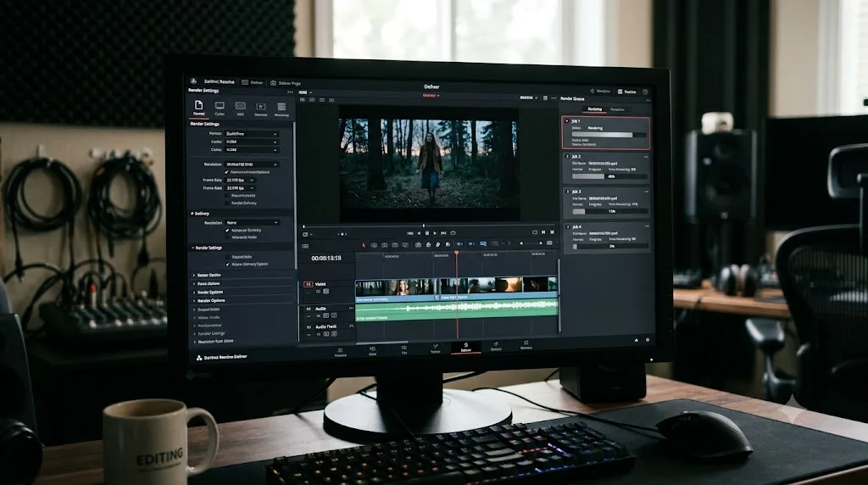Play the clip forward in the viewer
The height and width of the screenshot is (485, 868).
(435, 233)
